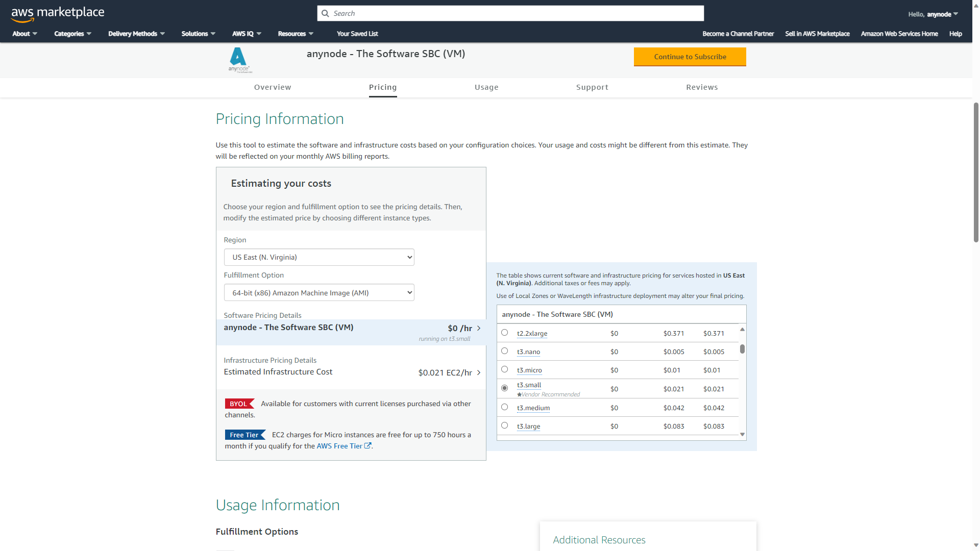This screenshot has width=980, height=551.
Task: Click the Help link
Action: (955, 34)
